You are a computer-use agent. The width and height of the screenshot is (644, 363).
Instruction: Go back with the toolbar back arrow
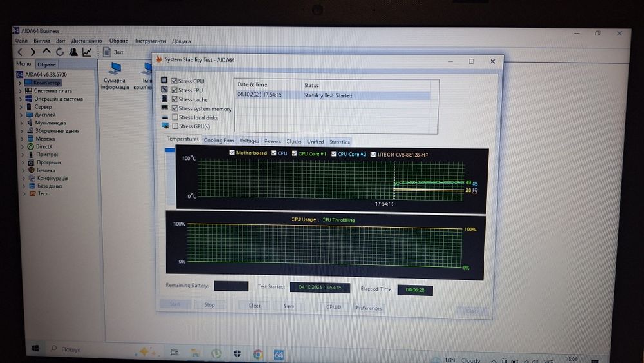pos(20,52)
